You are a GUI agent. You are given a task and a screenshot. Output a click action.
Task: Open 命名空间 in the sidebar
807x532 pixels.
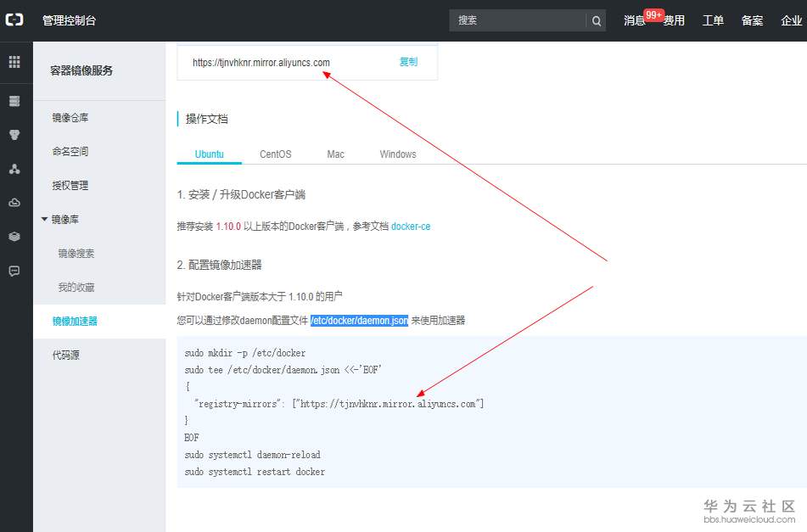[70, 151]
